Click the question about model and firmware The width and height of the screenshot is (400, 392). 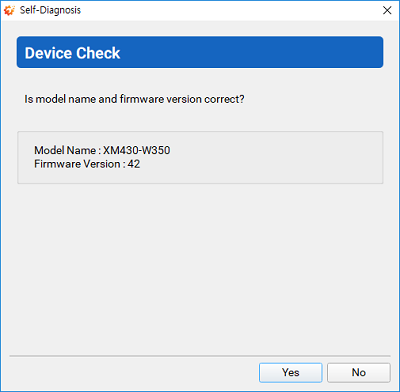click(x=134, y=99)
